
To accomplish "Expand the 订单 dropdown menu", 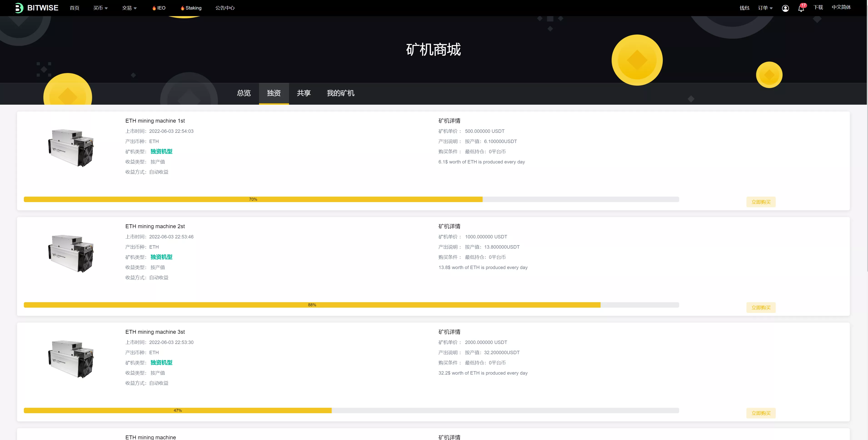I will [x=765, y=8].
